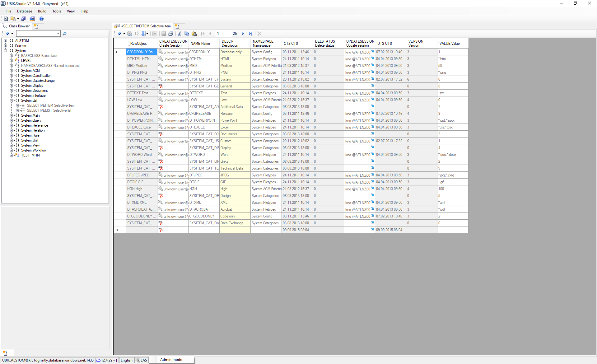Open the Tools menu
Screen dimensions: 597x364
(57, 11)
